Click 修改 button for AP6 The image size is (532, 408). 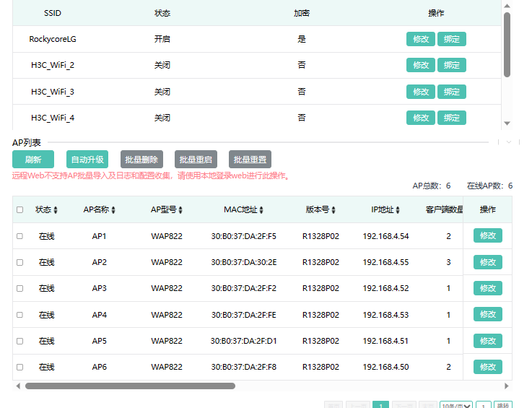pyautogui.click(x=488, y=367)
